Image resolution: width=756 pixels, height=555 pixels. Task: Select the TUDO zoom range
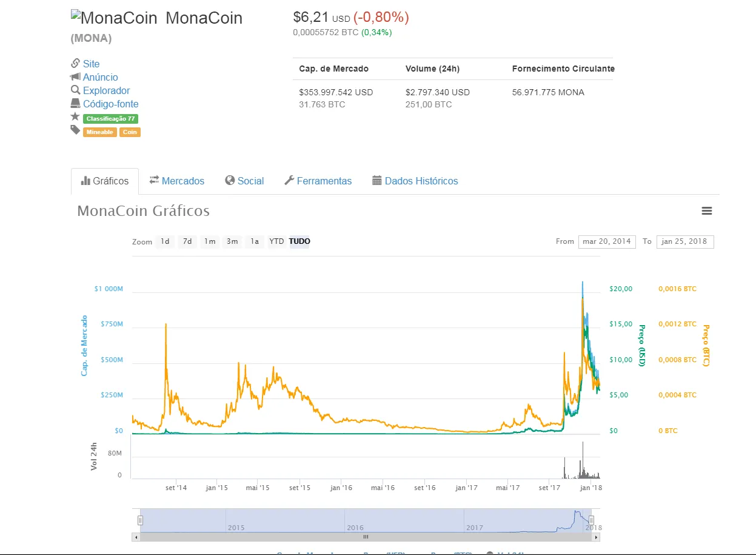click(x=299, y=241)
